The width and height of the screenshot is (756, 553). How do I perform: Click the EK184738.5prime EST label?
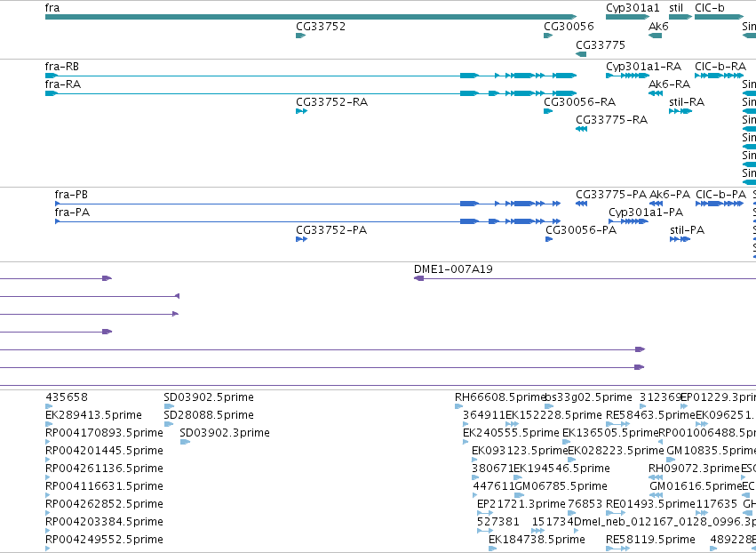pos(537,541)
